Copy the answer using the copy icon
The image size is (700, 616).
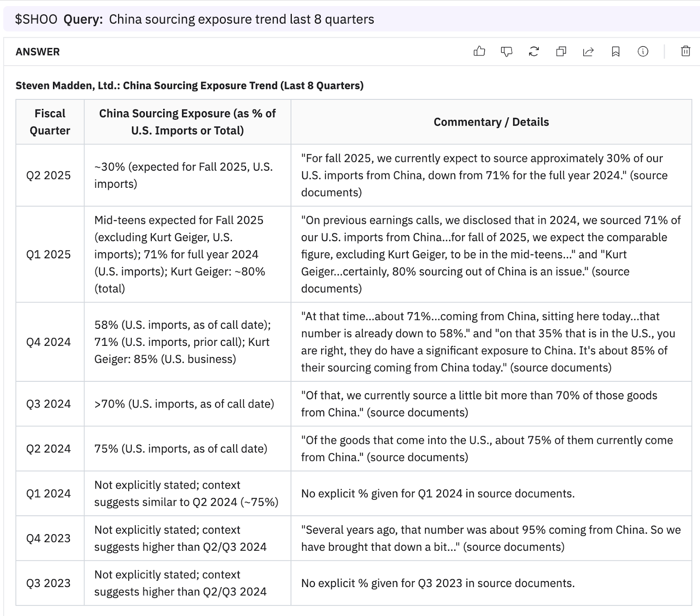(561, 52)
